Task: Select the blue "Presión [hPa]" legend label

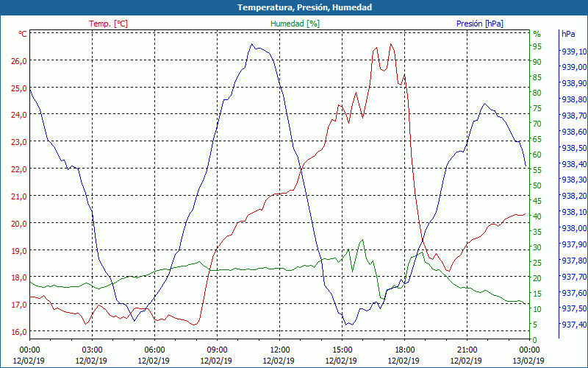Action: click(480, 24)
